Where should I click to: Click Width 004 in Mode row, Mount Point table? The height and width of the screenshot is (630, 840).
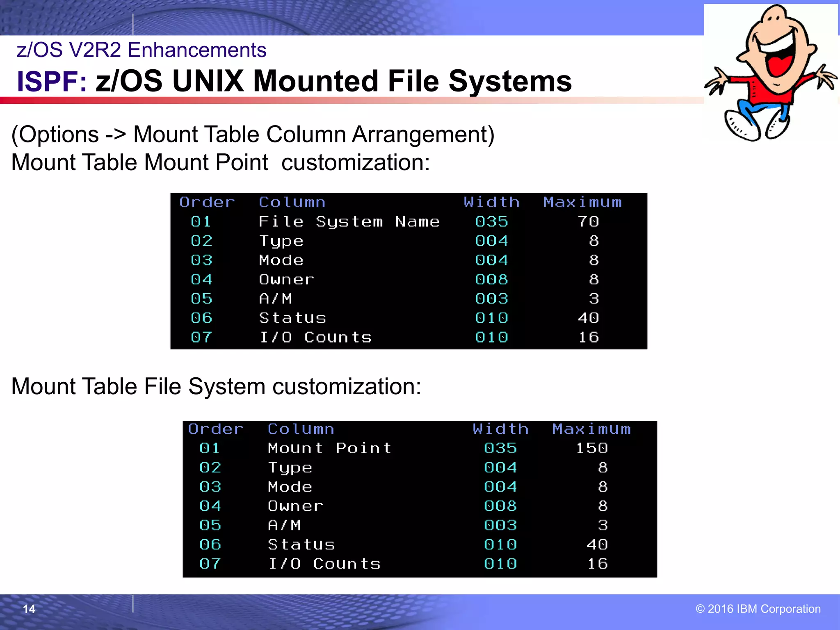(x=500, y=487)
